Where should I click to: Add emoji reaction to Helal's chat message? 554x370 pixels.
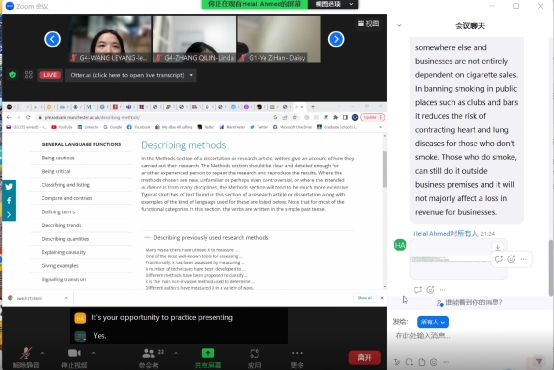511,259
